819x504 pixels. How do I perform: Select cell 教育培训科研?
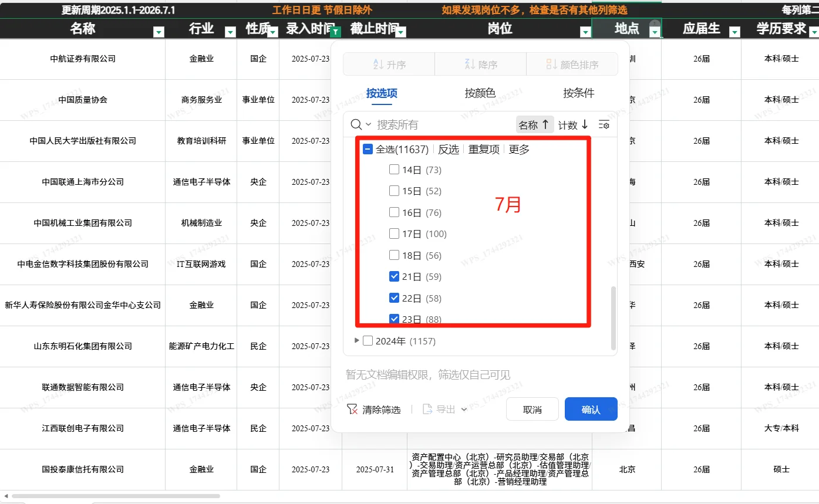pos(201,141)
